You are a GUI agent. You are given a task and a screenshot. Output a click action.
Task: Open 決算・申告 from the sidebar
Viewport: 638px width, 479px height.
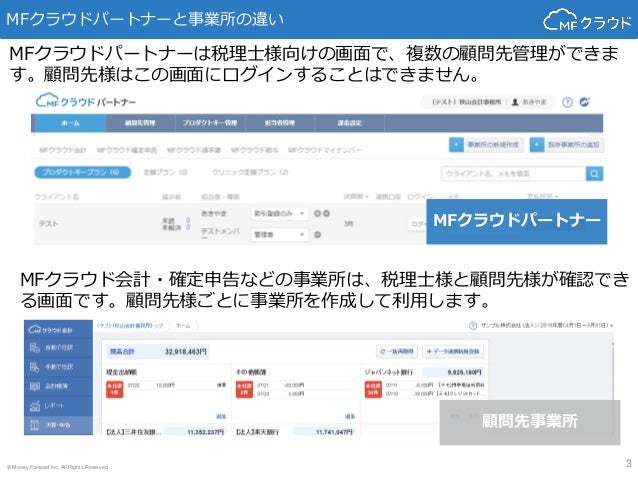tap(58, 425)
